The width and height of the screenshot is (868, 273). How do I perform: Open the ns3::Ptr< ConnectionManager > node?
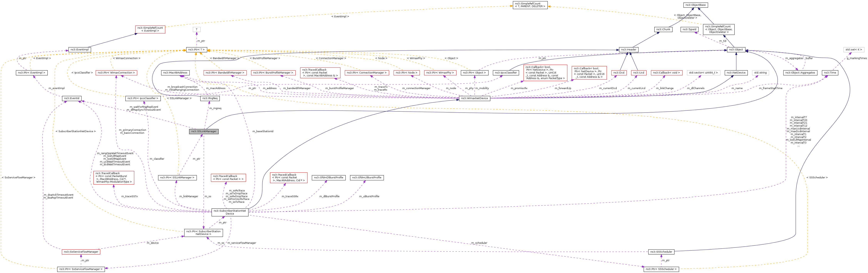coord(367,73)
